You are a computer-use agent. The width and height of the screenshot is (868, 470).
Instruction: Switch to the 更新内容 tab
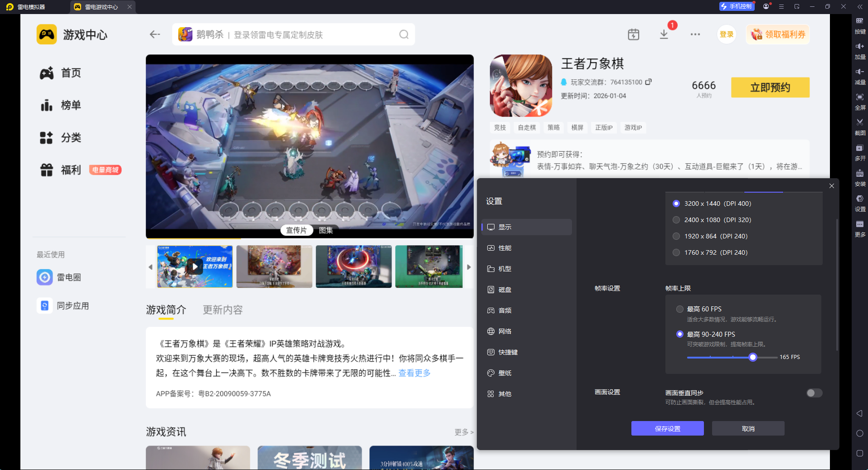[x=223, y=310]
